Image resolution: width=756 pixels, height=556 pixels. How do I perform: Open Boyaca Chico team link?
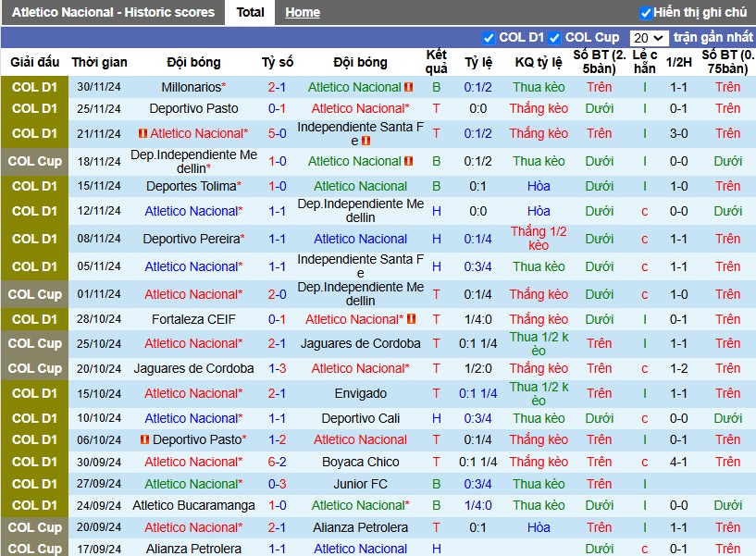361,462
